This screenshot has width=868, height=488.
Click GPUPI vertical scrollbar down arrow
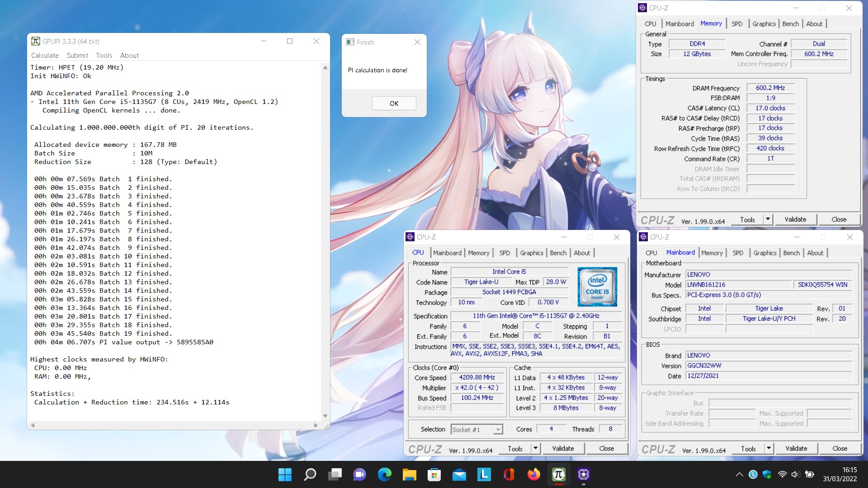(x=325, y=416)
